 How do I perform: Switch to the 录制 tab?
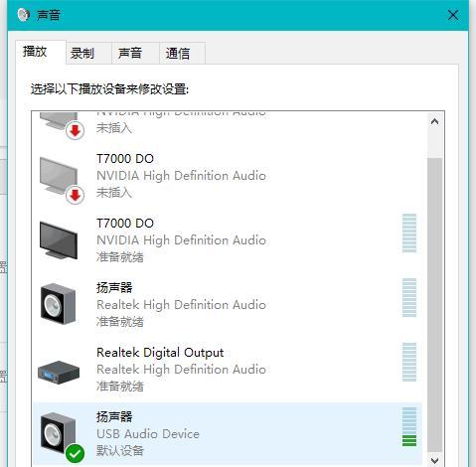(82, 53)
